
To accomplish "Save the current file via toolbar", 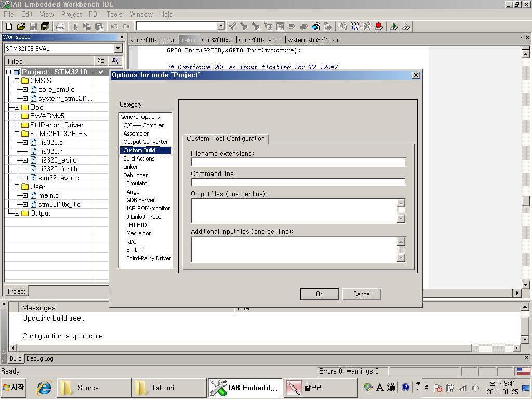I will [33, 26].
